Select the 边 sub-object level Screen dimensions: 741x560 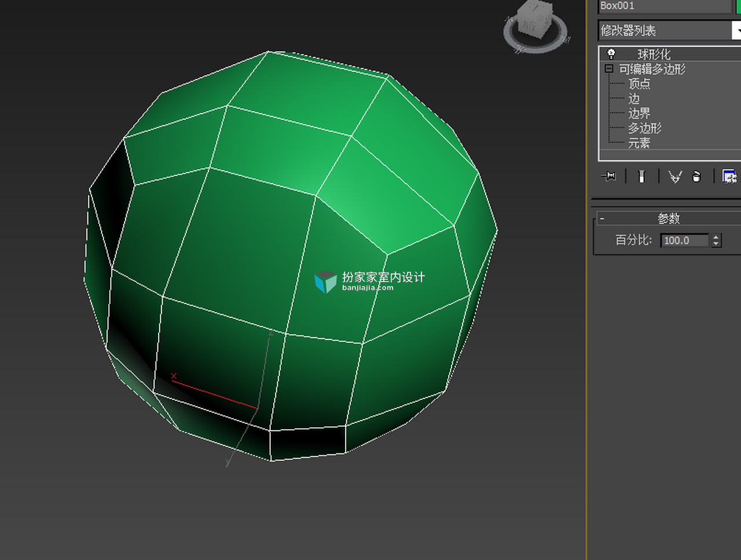coord(634,98)
